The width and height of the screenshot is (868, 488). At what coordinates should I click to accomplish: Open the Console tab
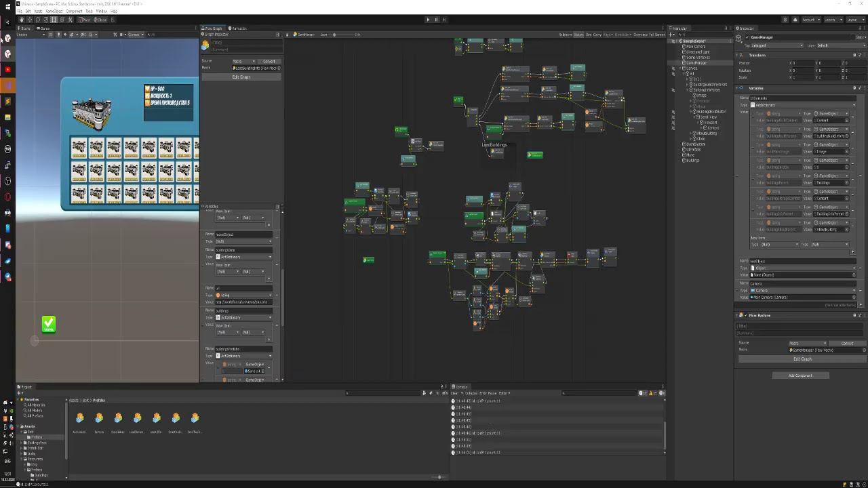click(x=461, y=387)
